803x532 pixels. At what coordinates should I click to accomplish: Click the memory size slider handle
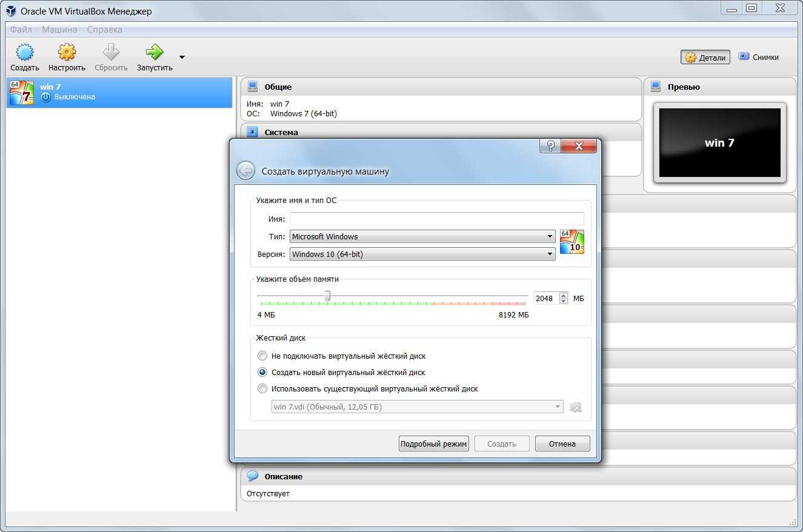point(327,296)
